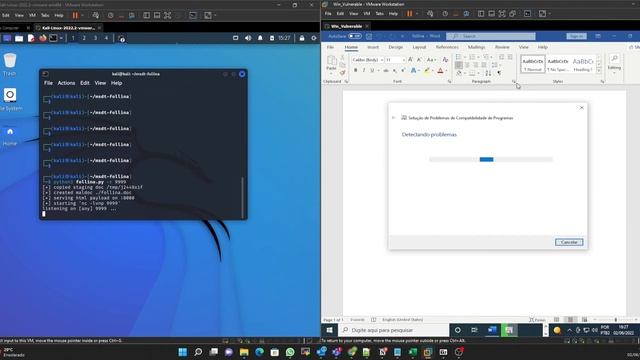Click the Numbering list icon
The width and height of the screenshot is (640, 360).
(x=472, y=57)
